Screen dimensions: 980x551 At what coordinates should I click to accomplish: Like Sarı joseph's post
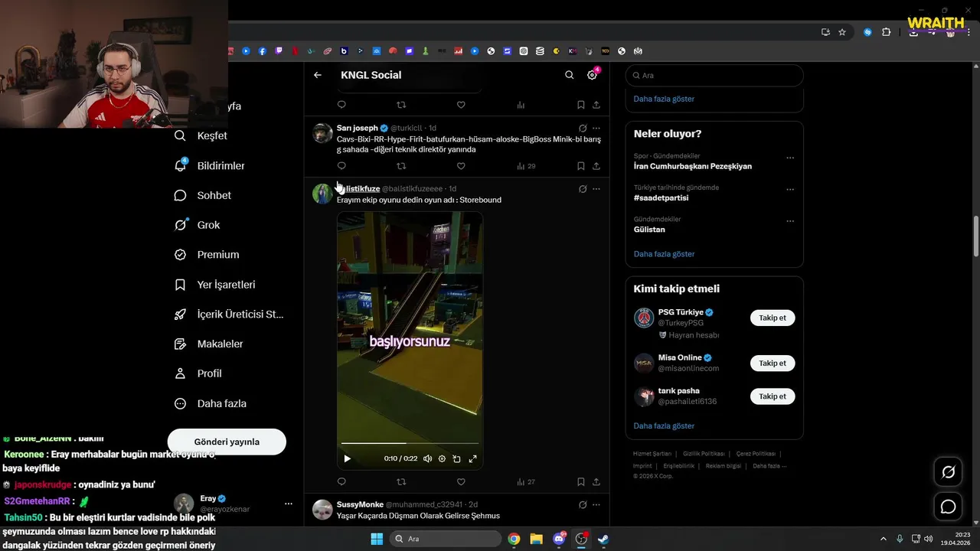[461, 166]
